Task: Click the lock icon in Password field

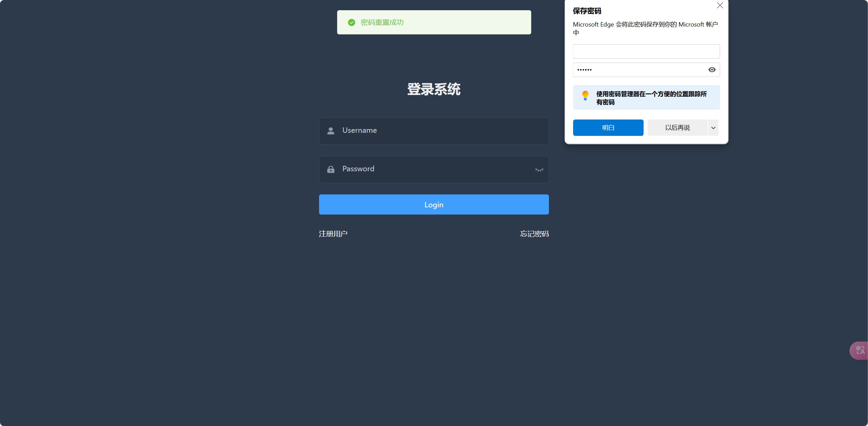Action: [331, 169]
